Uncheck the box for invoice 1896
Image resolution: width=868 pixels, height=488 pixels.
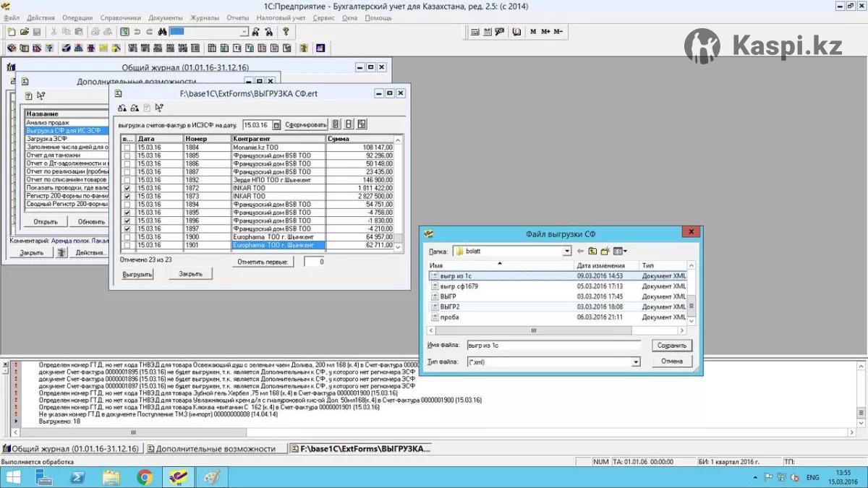[x=127, y=221]
